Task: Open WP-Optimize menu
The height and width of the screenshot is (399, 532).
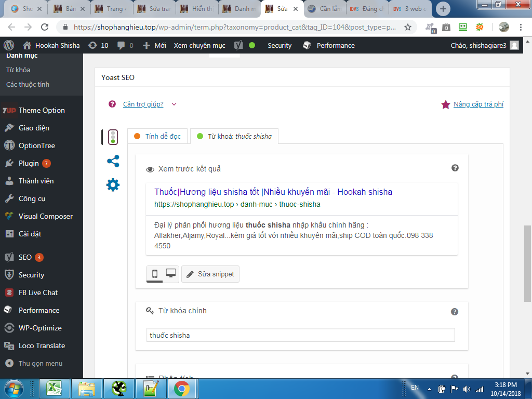Action: click(42, 328)
